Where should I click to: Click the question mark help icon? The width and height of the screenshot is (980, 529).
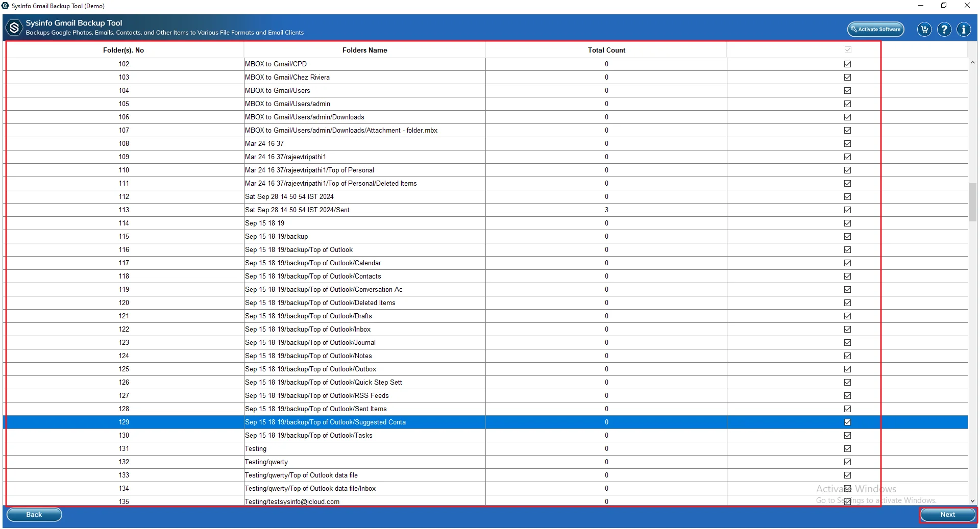pyautogui.click(x=944, y=29)
